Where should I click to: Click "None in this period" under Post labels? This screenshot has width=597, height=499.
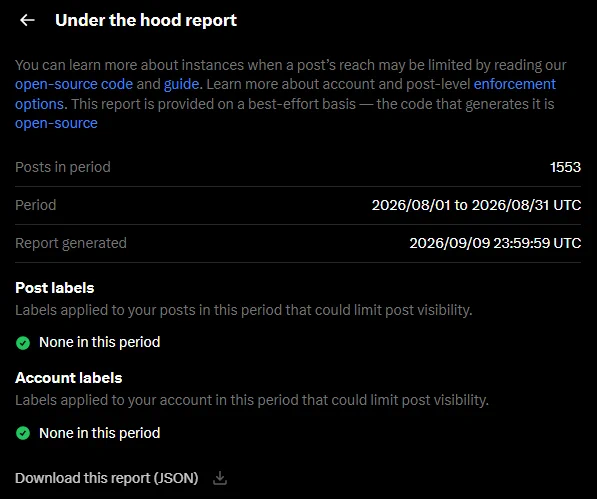(99, 342)
